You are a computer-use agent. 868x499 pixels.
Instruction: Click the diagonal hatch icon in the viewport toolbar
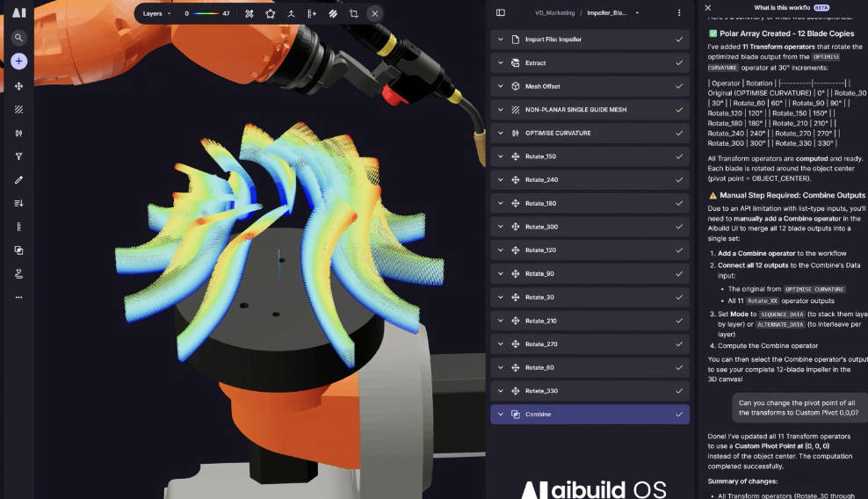pyautogui.click(x=333, y=13)
